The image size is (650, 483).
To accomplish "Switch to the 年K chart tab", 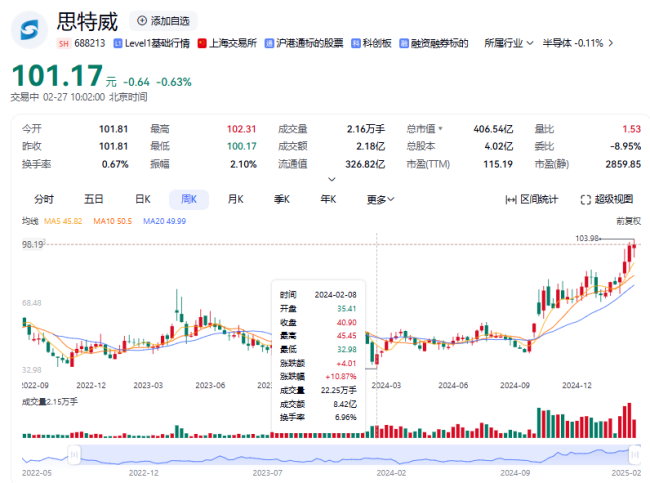I will tap(328, 199).
